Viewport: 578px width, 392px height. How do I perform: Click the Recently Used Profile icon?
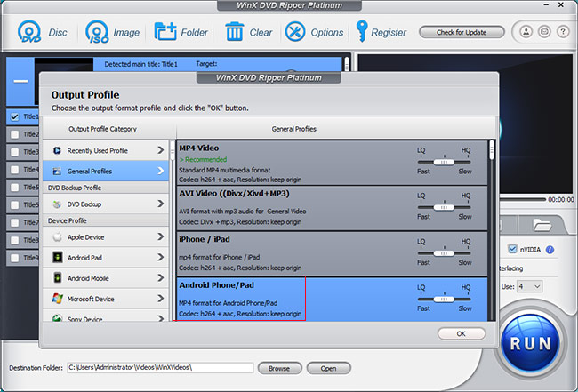coord(57,150)
